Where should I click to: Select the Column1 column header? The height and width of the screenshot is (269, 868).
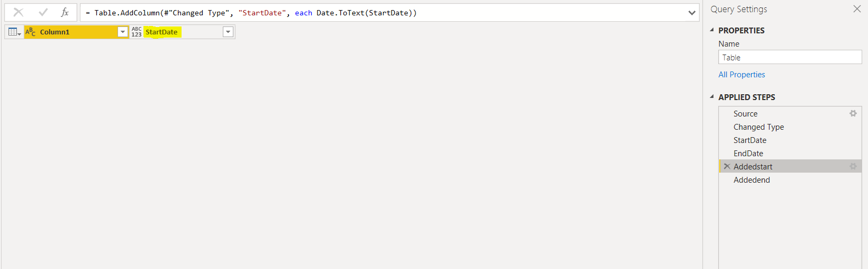77,32
